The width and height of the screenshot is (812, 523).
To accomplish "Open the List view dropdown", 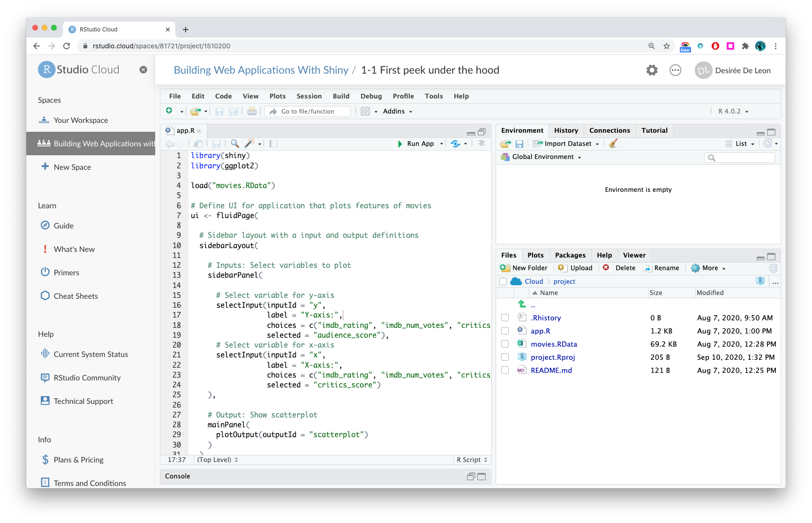I will click(740, 144).
